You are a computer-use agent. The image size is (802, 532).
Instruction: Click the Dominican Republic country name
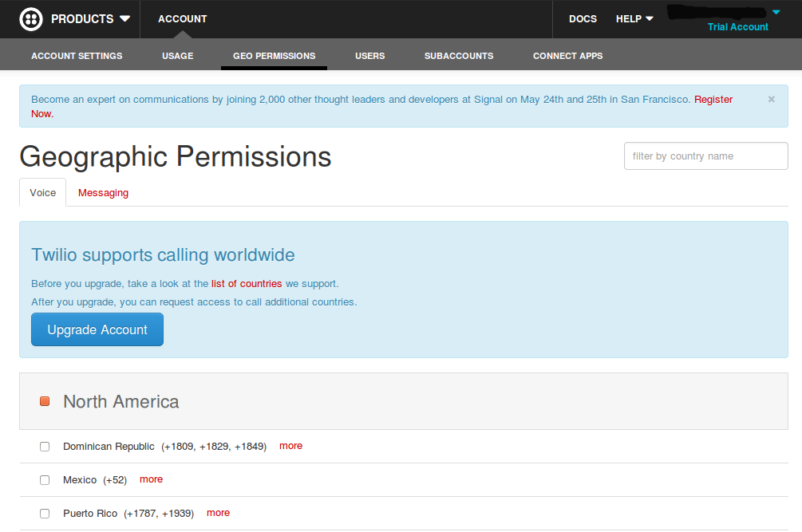click(109, 447)
